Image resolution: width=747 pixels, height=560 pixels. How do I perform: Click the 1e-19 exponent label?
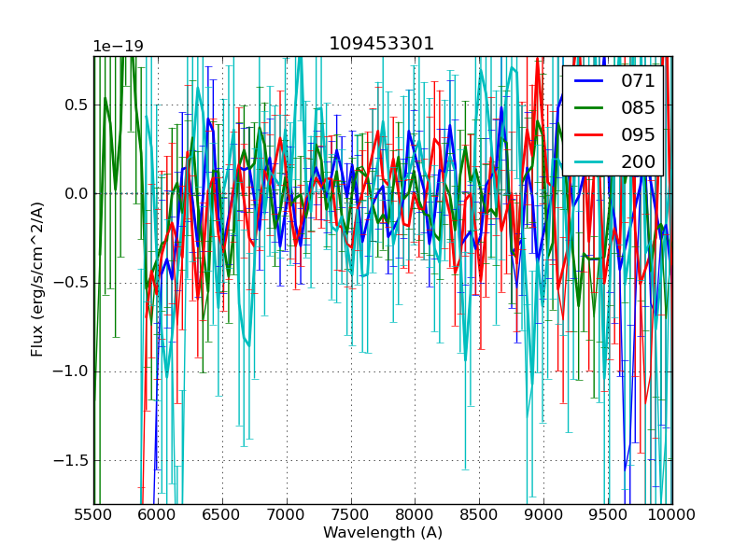coord(118,47)
